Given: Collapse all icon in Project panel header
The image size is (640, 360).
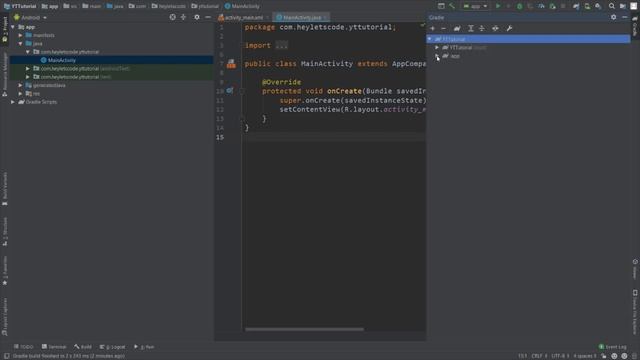Looking at the screenshot, I should pyautogui.click(x=183, y=17).
